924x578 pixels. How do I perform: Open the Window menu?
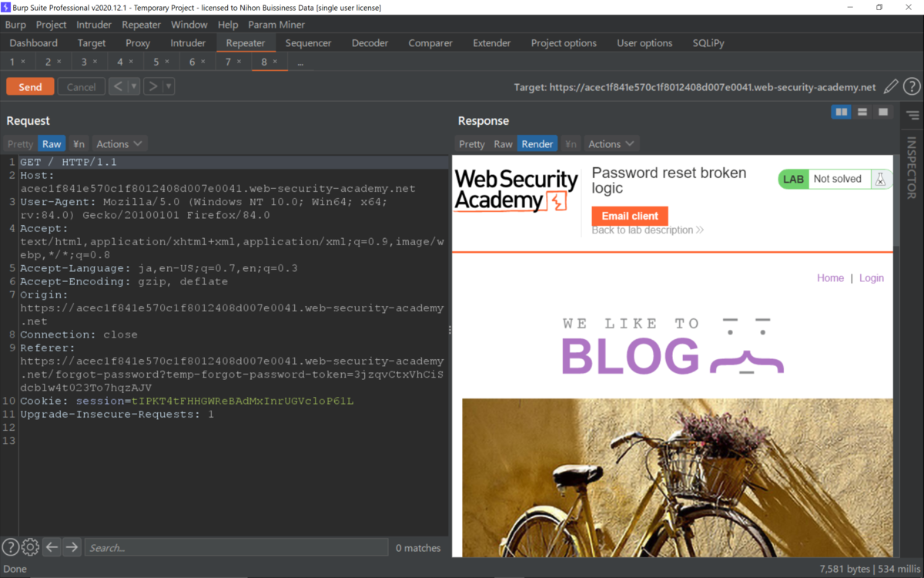click(x=189, y=25)
